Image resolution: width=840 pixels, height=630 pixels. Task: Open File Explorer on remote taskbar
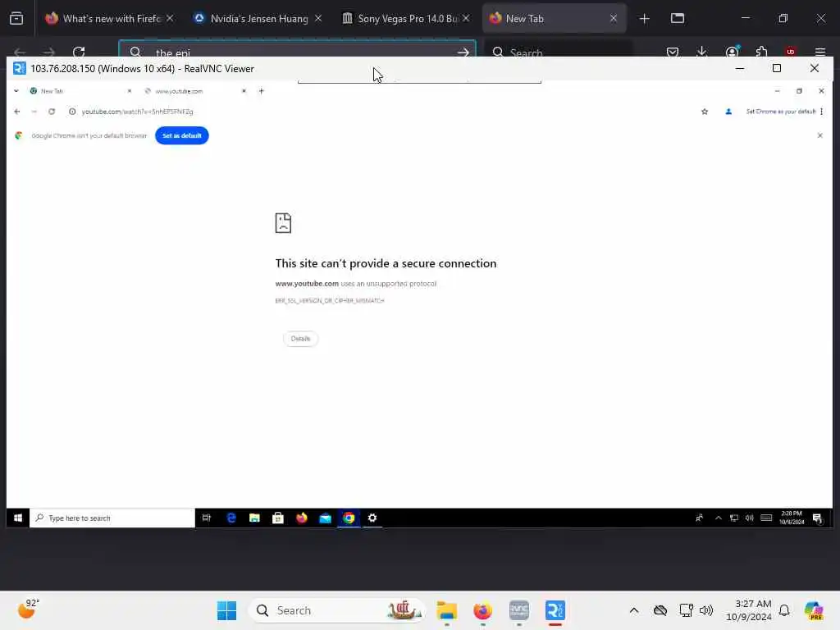pyautogui.click(x=254, y=518)
